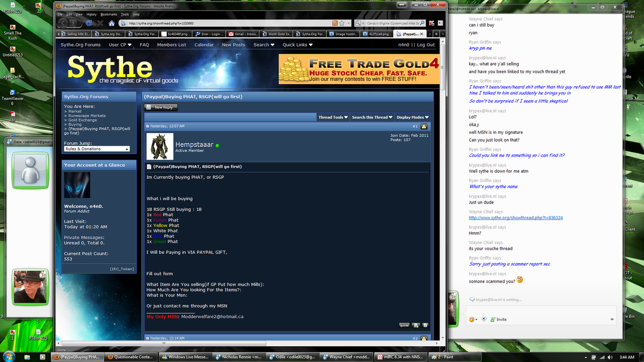Reload the page with the refresh icon
The image size is (644, 362).
tap(89, 23)
